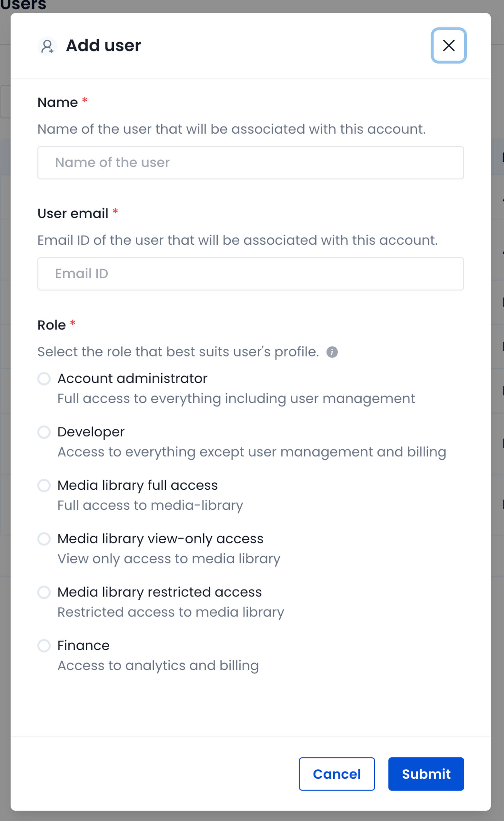Select Media library restricted access radio button

[44, 592]
